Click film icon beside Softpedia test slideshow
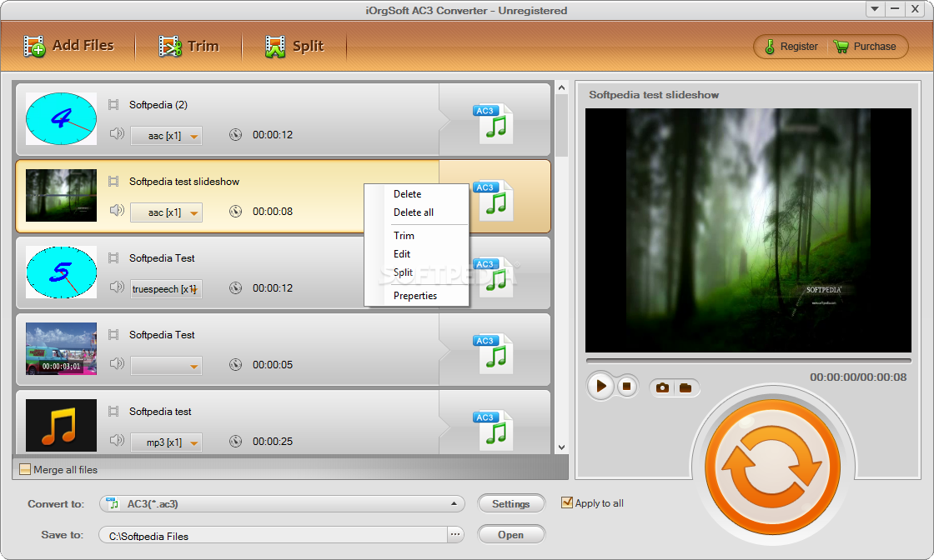This screenshot has height=560, width=934. point(113,182)
